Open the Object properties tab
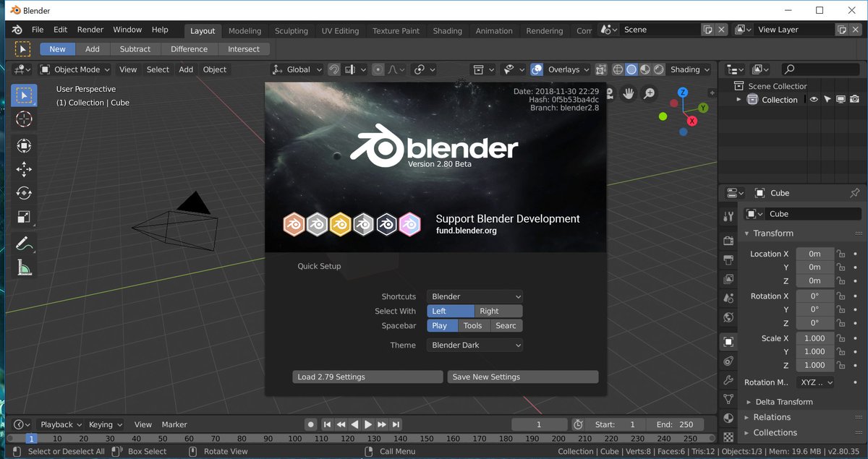868x459 pixels. pyautogui.click(x=728, y=341)
